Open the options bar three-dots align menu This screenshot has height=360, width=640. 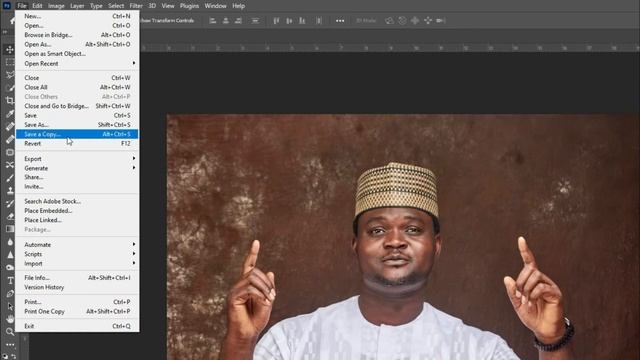tap(340, 20)
